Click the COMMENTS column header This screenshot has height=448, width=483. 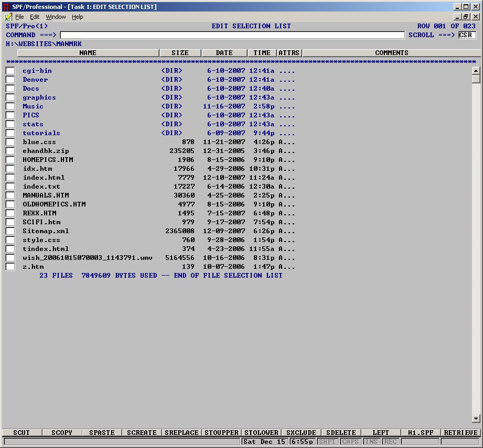392,53
